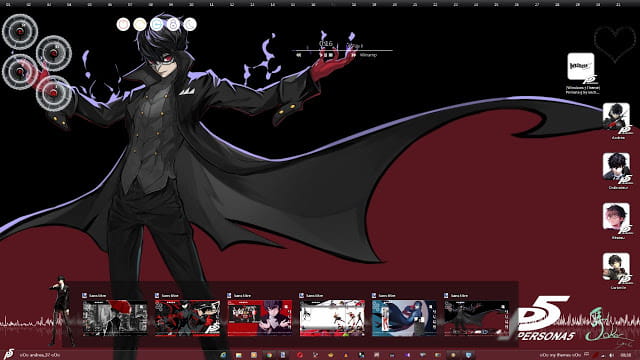Viewport: 640px width, 360px height.
Task: Click the pink circular launcher icon
Action: click(x=123, y=24)
